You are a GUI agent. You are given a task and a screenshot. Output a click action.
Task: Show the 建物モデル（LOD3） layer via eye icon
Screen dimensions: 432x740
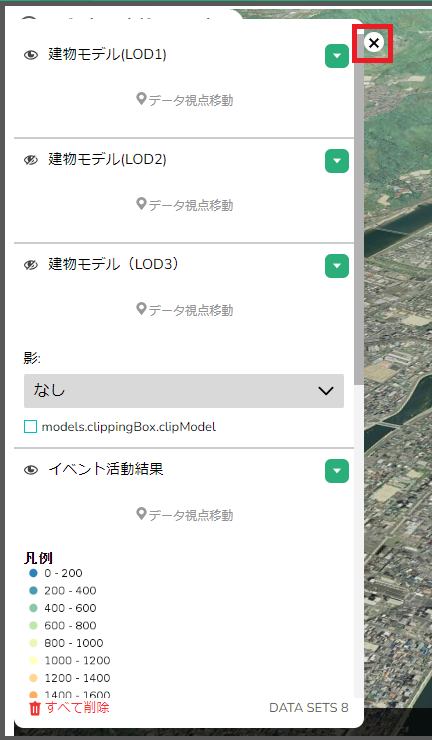pyautogui.click(x=31, y=265)
